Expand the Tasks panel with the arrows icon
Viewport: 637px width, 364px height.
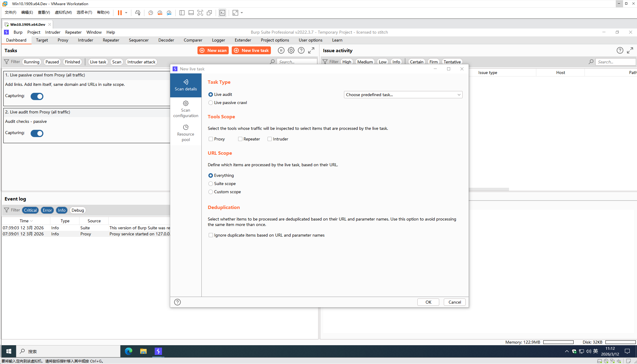311,50
